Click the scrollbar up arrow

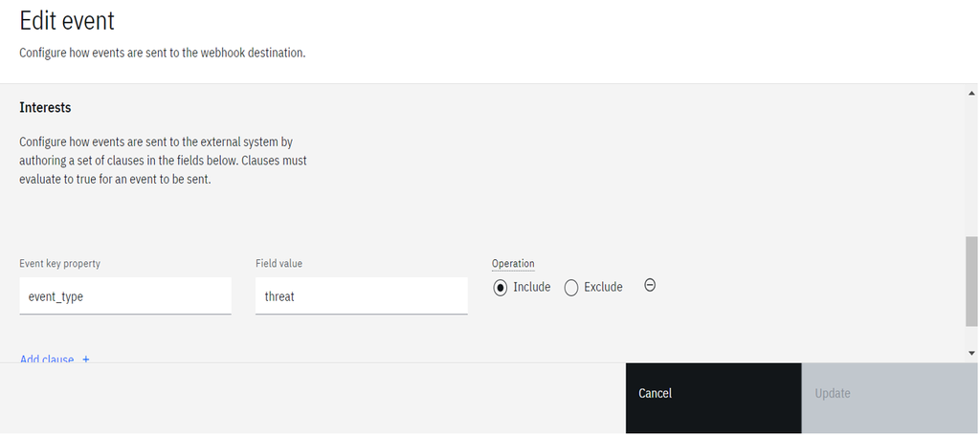pos(972,93)
